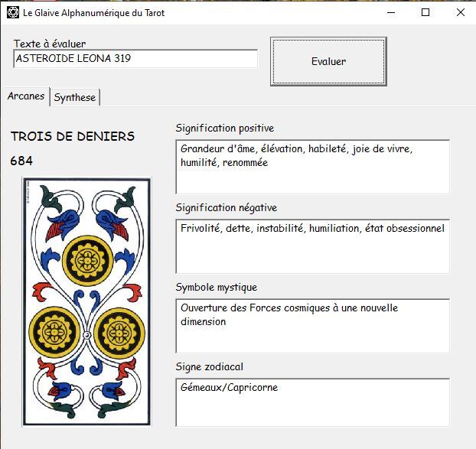Maximize the Glaive Alphanumérique window
This screenshot has width=476, height=449.
coord(425,13)
